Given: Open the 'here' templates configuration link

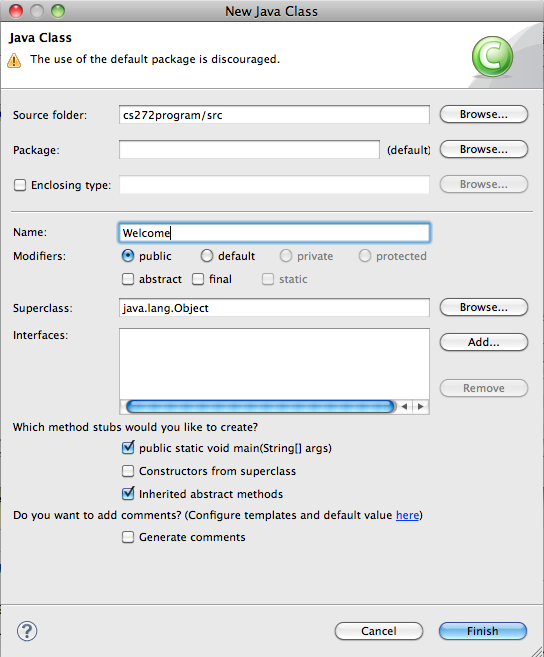Looking at the screenshot, I should coord(407,515).
